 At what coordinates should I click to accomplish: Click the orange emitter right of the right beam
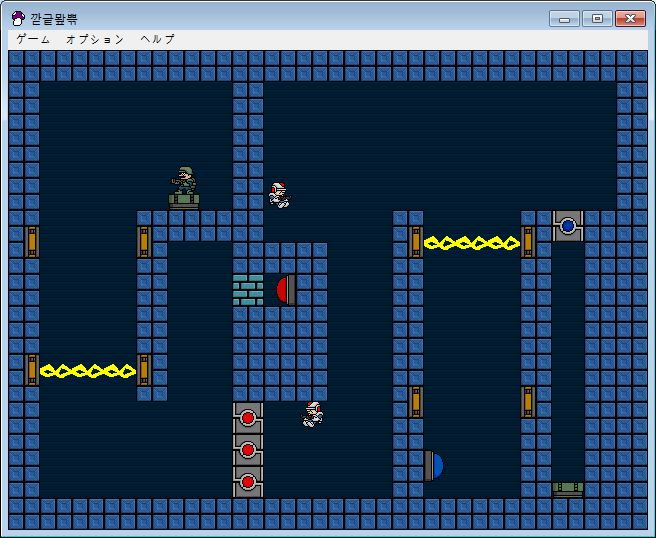click(528, 242)
